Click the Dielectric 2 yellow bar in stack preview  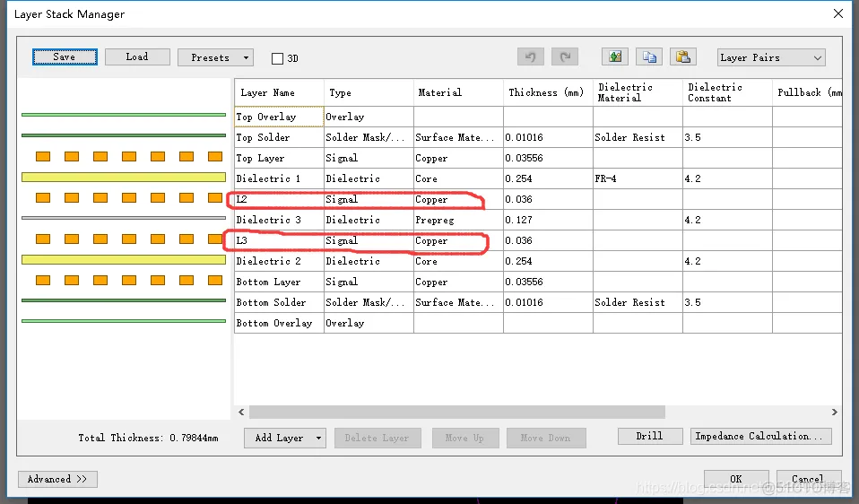[x=124, y=260]
